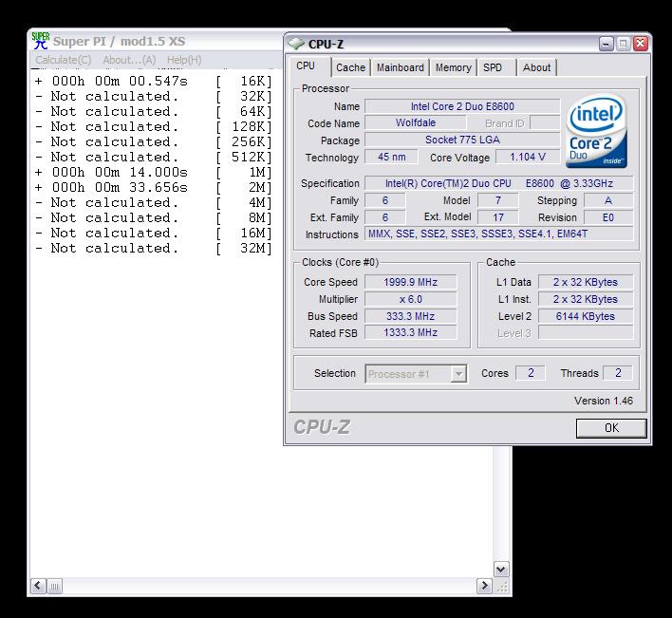Click the Threads count field
The height and width of the screenshot is (618, 672).
618,373
